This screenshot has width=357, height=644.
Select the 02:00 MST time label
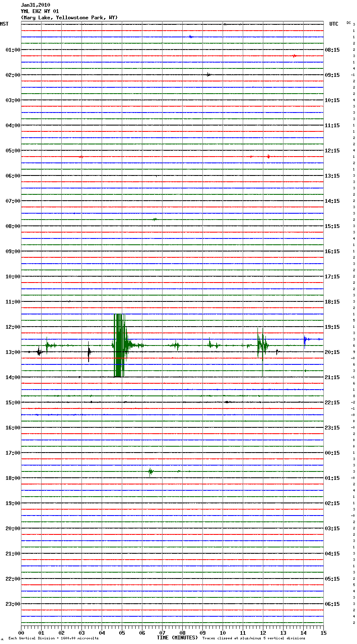[x=13, y=75]
